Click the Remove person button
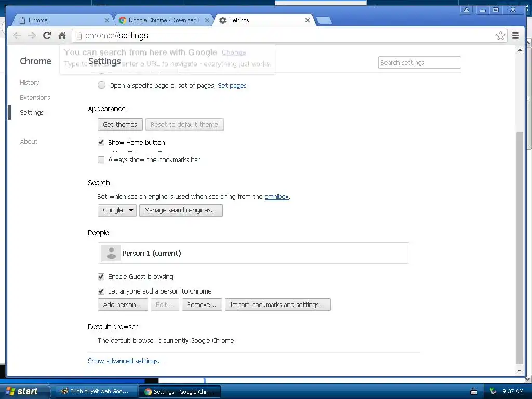 [x=202, y=304]
